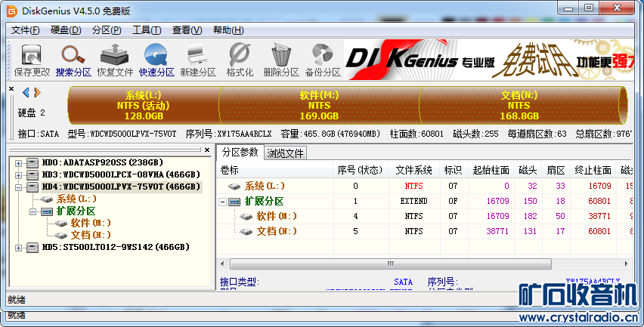Click the Delete Partition (删除分区) trash icon
This screenshot has height=327, width=644.
tap(281, 60)
